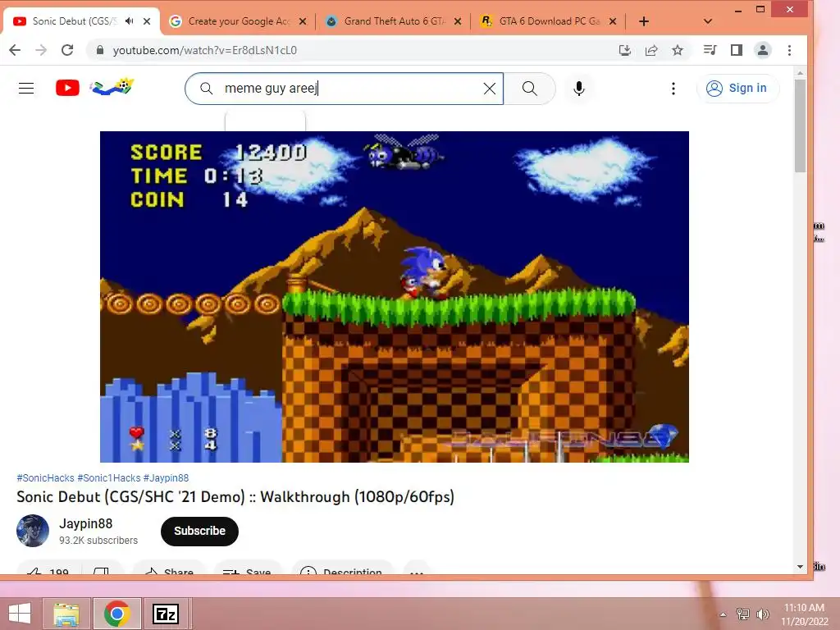Open the network tray icon
The image size is (840, 630).
(743, 614)
